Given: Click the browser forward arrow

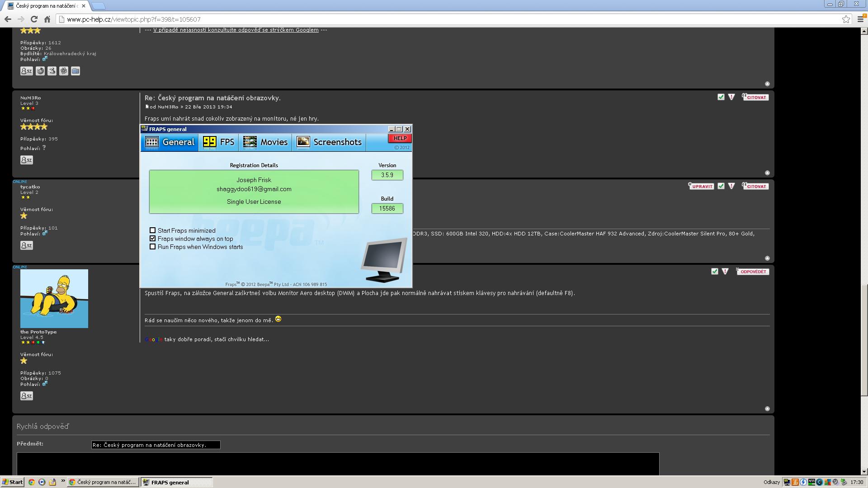Looking at the screenshot, I should pyautogui.click(x=21, y=19).
